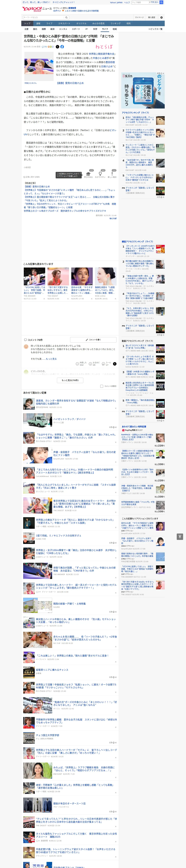
Task: Open 関西の新築一戸建て・土地特集 SUUMO ad
Action: pos(70,604)
